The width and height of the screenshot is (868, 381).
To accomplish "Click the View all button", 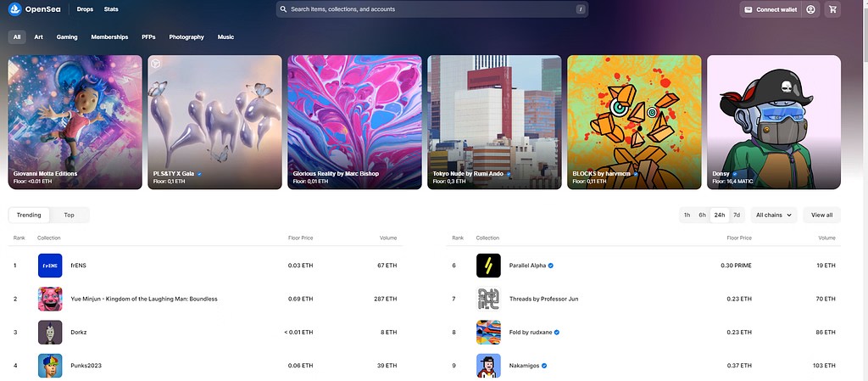I will point(822,215).
